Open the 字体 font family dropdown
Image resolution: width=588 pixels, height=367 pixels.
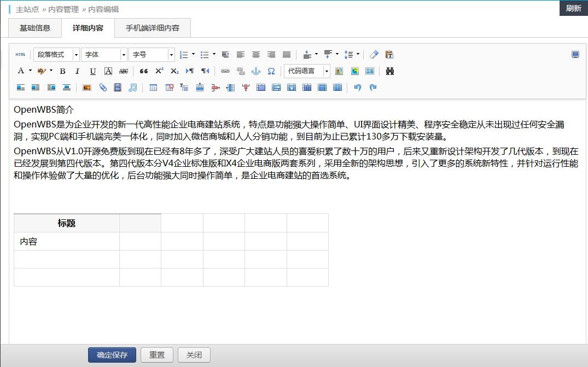(104, 55)
